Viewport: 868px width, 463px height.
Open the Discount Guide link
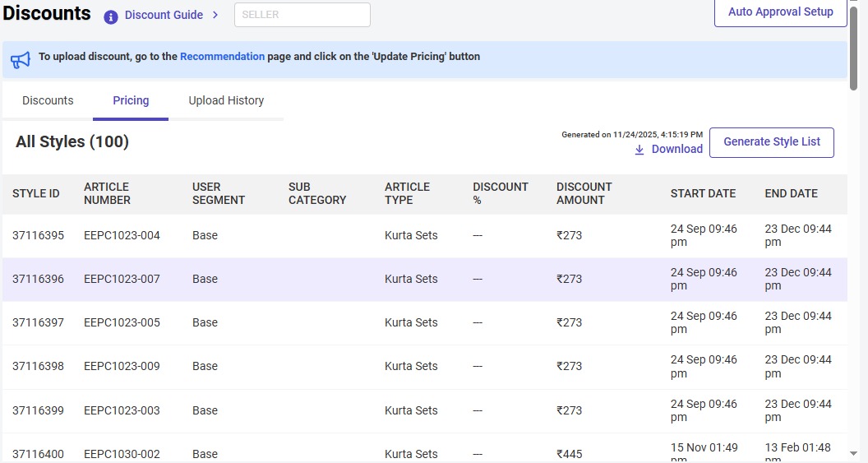[164, 15]
